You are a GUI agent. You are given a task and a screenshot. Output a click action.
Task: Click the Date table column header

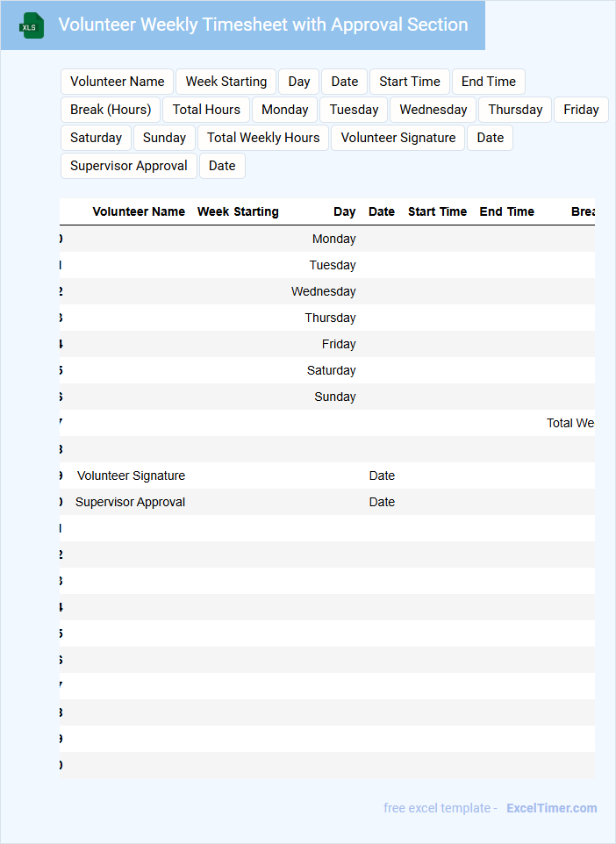click(382, 211)
